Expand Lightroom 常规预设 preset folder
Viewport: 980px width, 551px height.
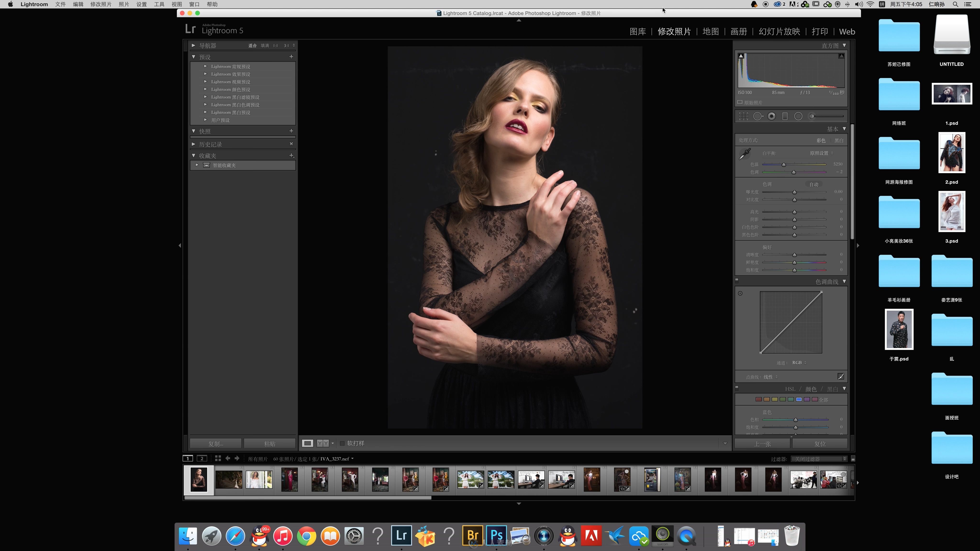(206, 66)
